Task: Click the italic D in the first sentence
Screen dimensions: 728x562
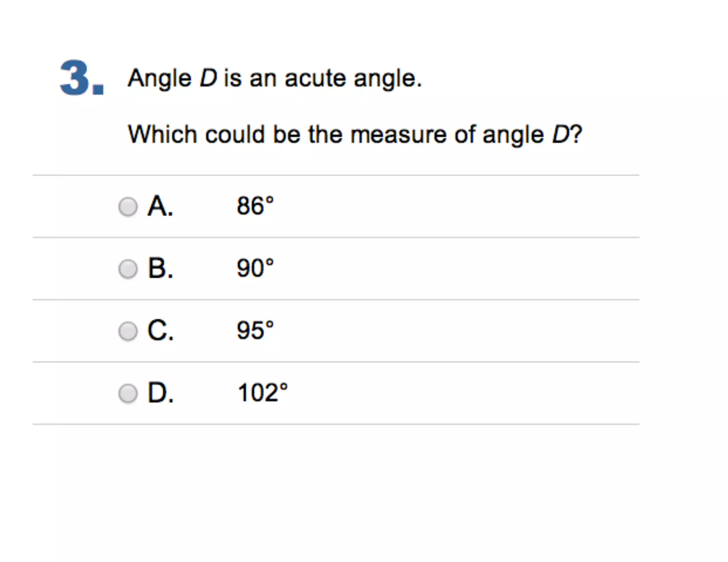Action: tap(208, 78)
